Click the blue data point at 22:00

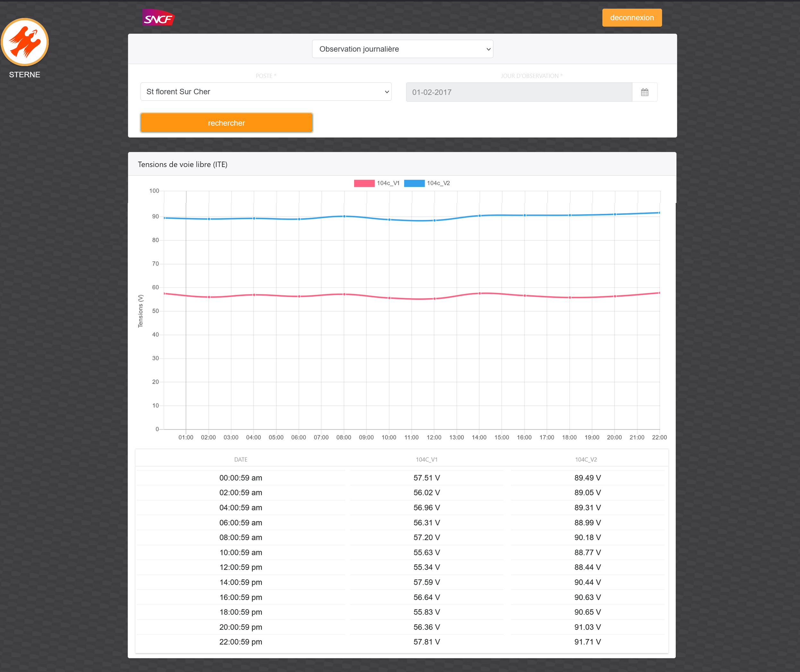660,213
